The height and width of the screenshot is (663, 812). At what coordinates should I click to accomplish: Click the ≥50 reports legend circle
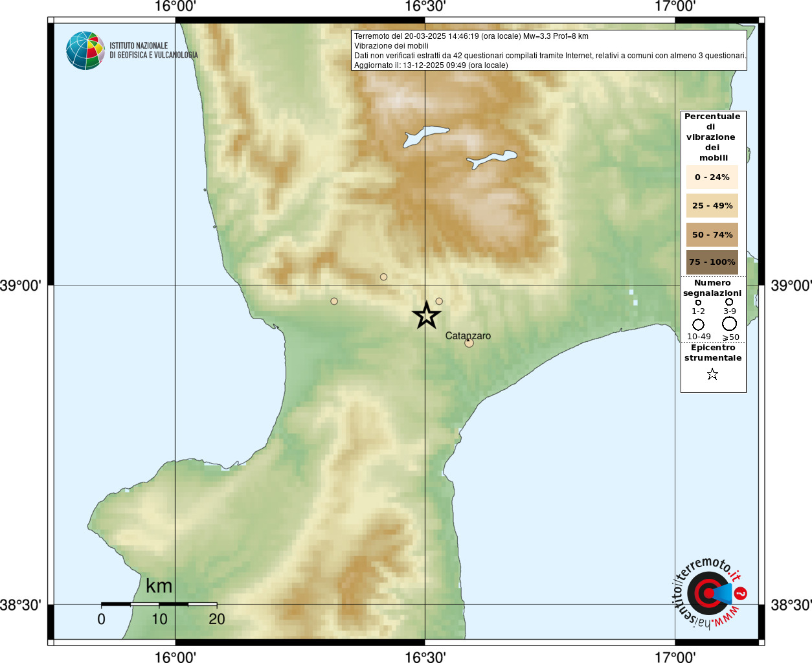click(729, 324)
